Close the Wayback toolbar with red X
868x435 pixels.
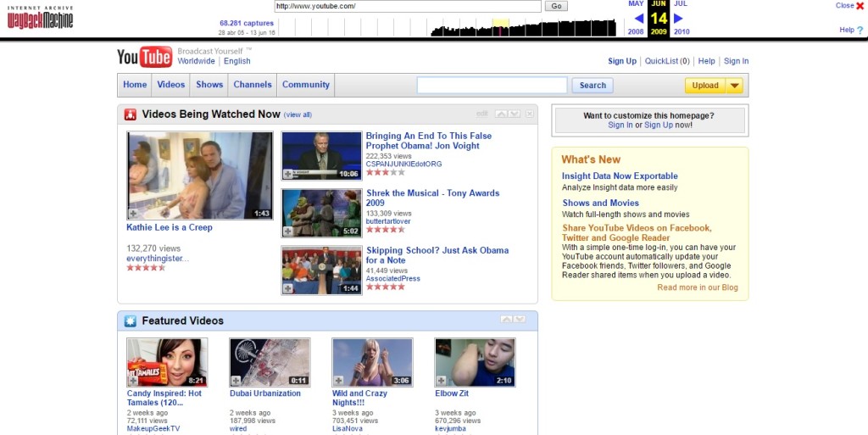[860, 6]
